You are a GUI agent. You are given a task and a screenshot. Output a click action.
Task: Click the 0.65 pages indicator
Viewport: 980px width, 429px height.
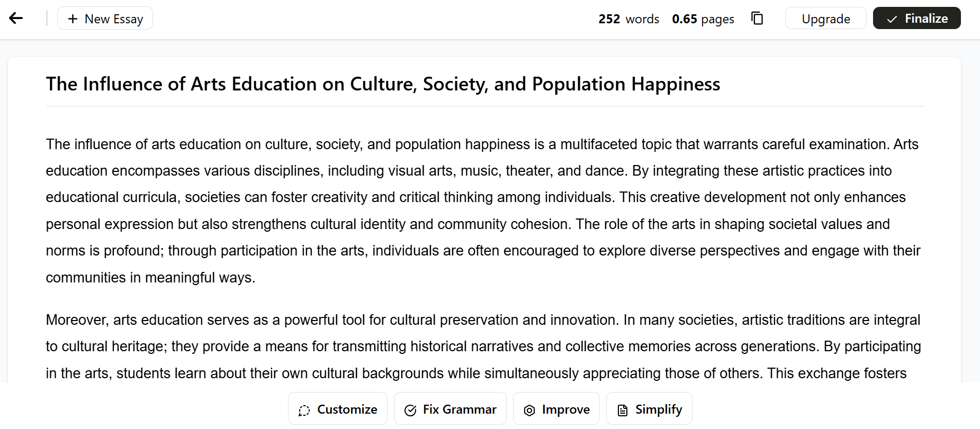703,19
